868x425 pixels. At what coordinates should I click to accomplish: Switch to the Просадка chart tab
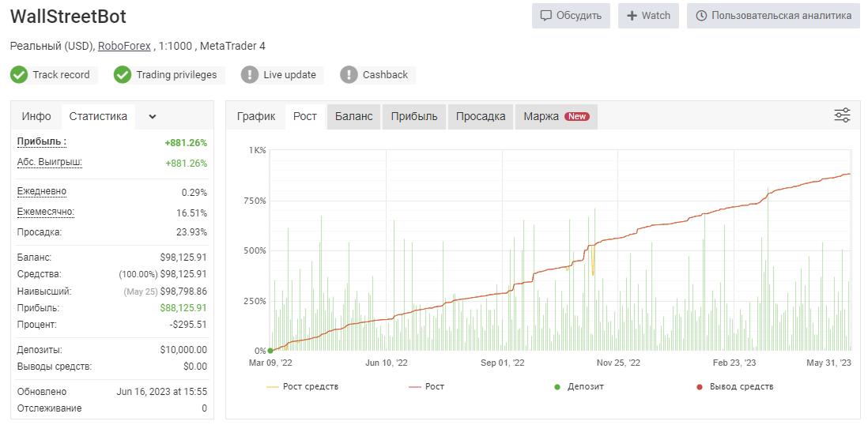[481, 116]
